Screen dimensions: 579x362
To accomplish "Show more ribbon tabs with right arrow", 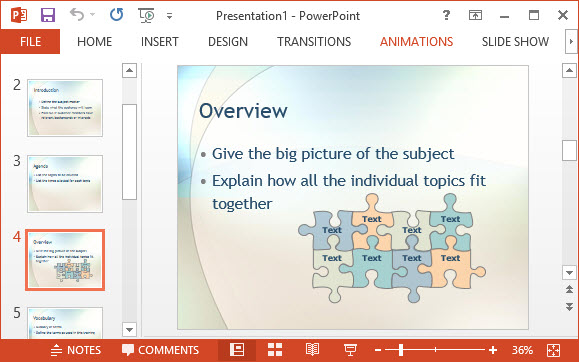I will 571,42.
